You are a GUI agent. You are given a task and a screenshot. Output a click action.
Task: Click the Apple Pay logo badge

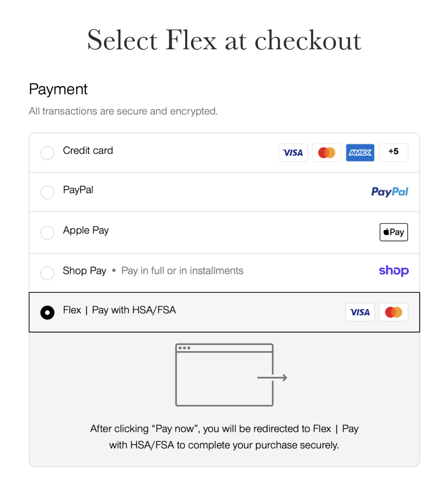pyautogui.click(x=393, y=232)
